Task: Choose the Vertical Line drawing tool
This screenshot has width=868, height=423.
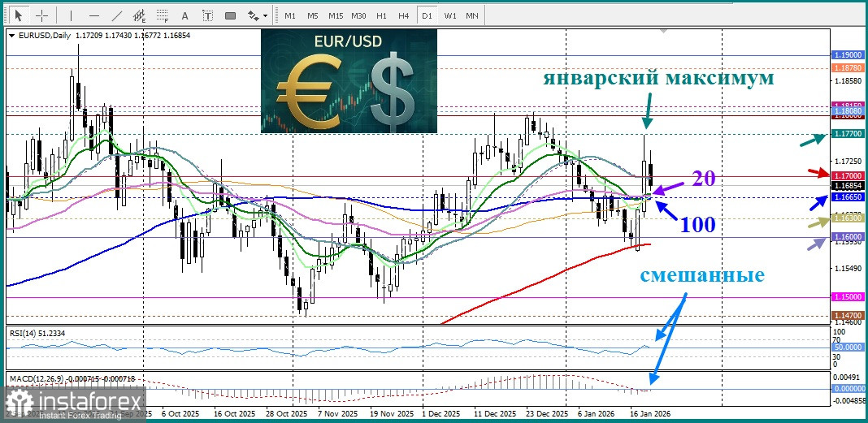Action: [71, 15]
